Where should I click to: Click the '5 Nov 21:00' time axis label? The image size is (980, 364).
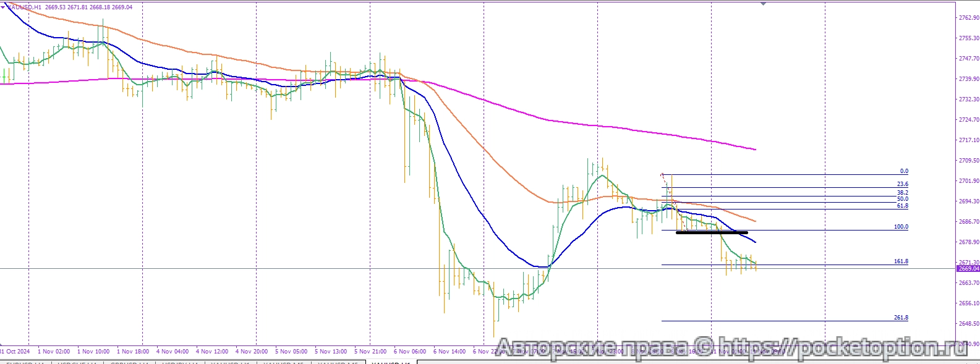click(x=371, y=352)
